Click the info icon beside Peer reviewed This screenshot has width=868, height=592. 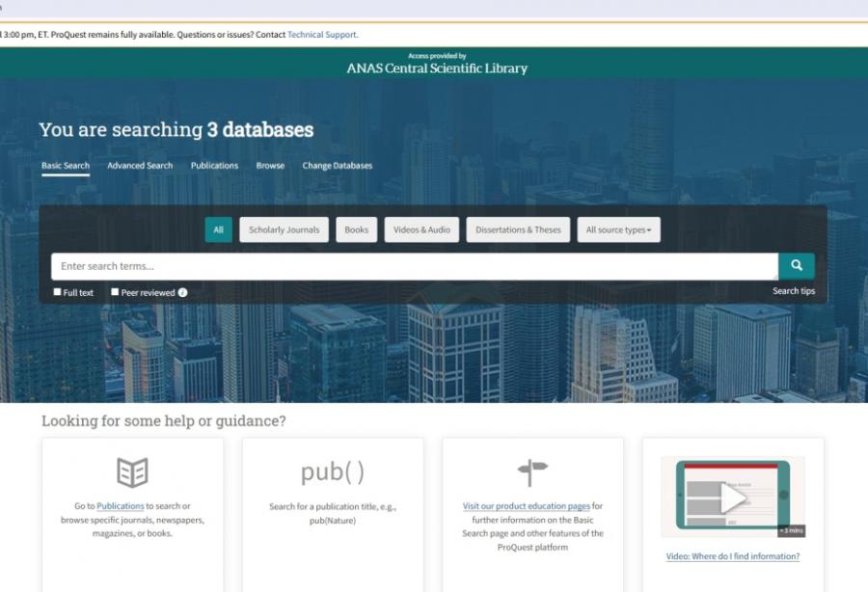[x=183, y=291]
